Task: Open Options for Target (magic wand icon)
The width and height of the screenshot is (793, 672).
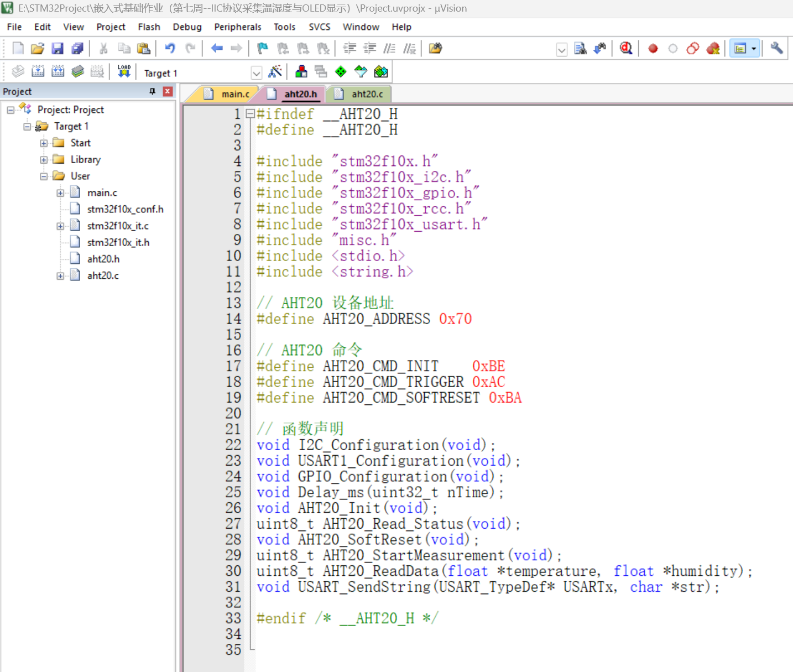Action: 275,71
